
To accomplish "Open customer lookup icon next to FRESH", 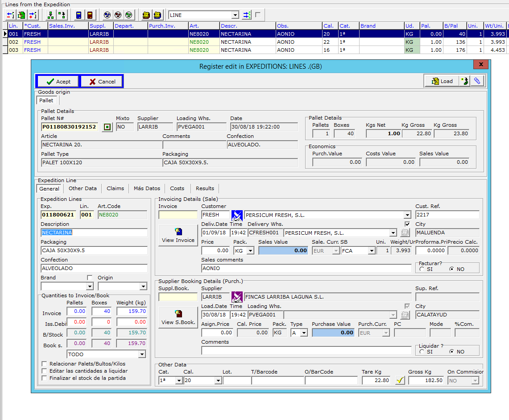I will 237,215.
